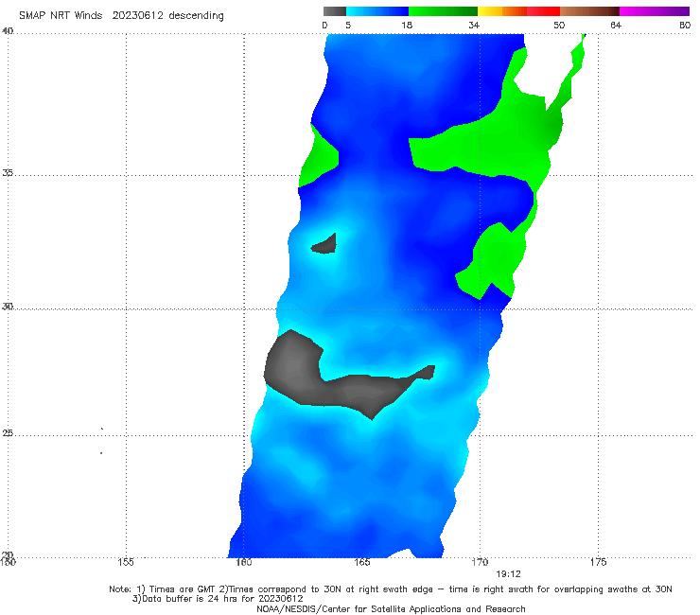Click the swath time label '19:12'
The width and height of the screenshot is (700, 615).
[508, 574]
